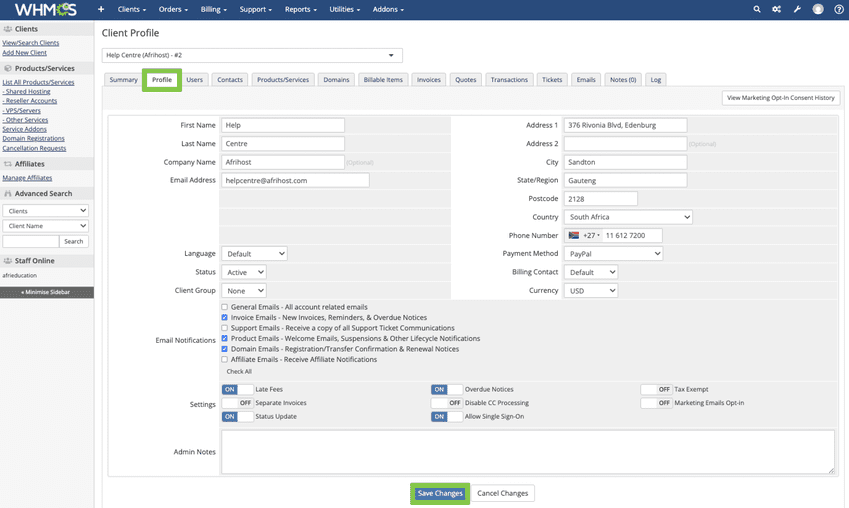The image size is (849, 508).
Task: Click the plus add-new icon in navbar
Action: coord(101,9)
